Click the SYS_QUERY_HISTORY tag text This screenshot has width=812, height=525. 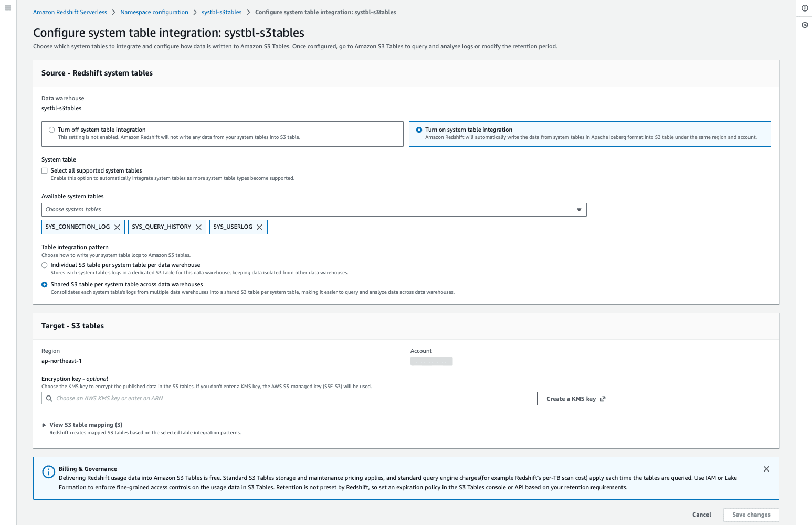point(162,227)
